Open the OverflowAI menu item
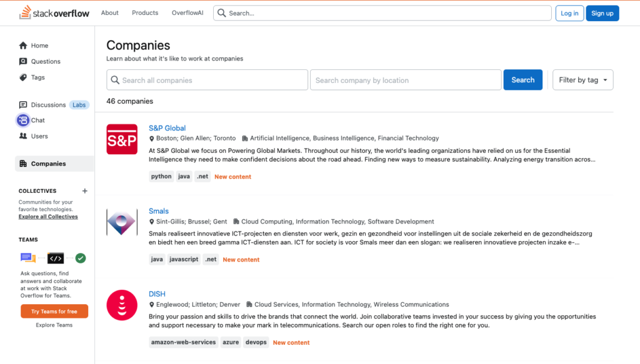640x364 pixels. (187, 12)
